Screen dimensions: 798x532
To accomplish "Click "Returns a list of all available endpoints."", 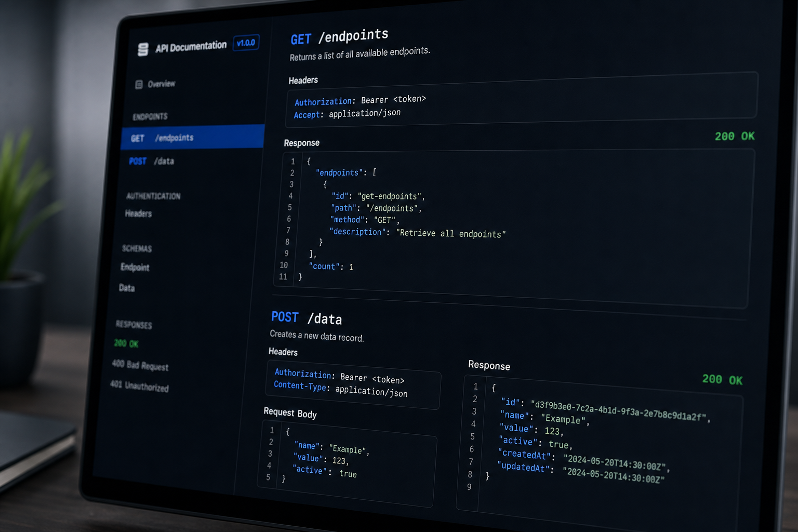I will click(360, 54).
